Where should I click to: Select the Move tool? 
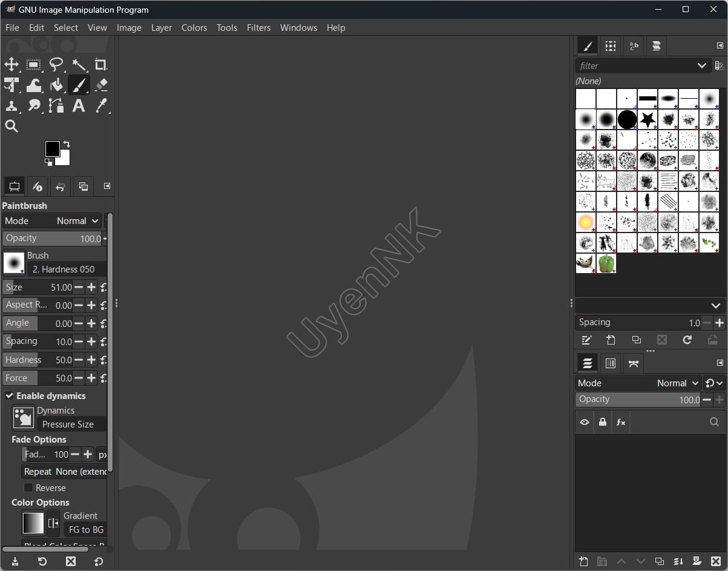click(11, 65)
